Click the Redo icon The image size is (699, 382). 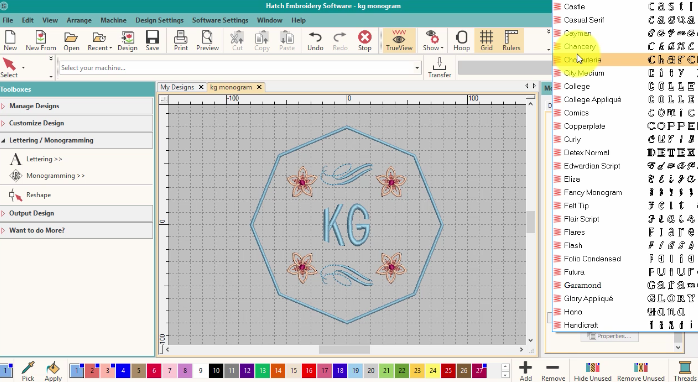[x=340, y=40]
